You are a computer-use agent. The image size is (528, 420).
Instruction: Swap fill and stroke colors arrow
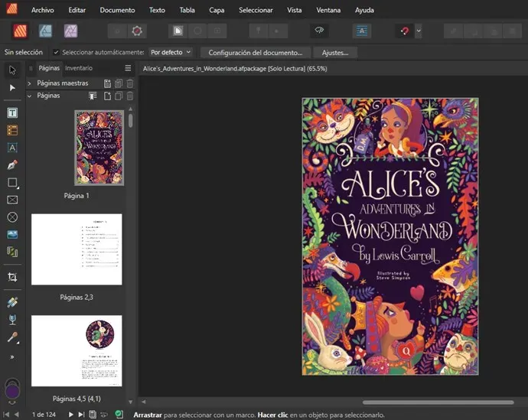[x=12, y=402]
